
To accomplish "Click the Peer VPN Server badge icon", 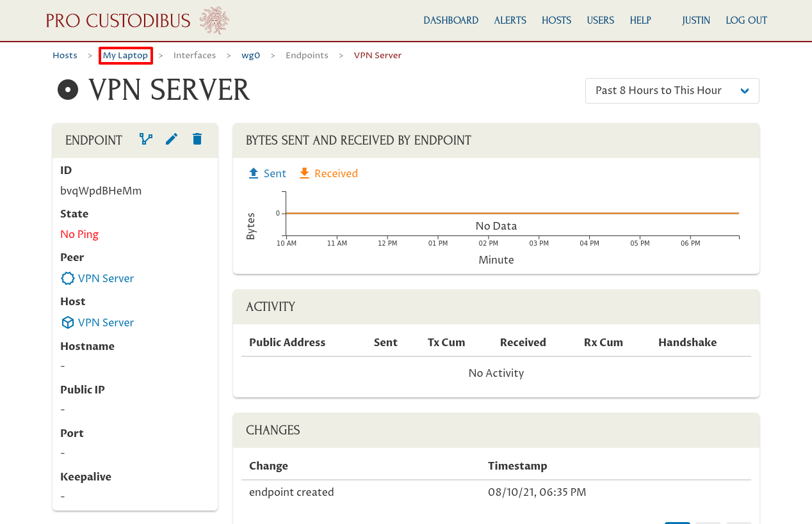I will 67,278.
